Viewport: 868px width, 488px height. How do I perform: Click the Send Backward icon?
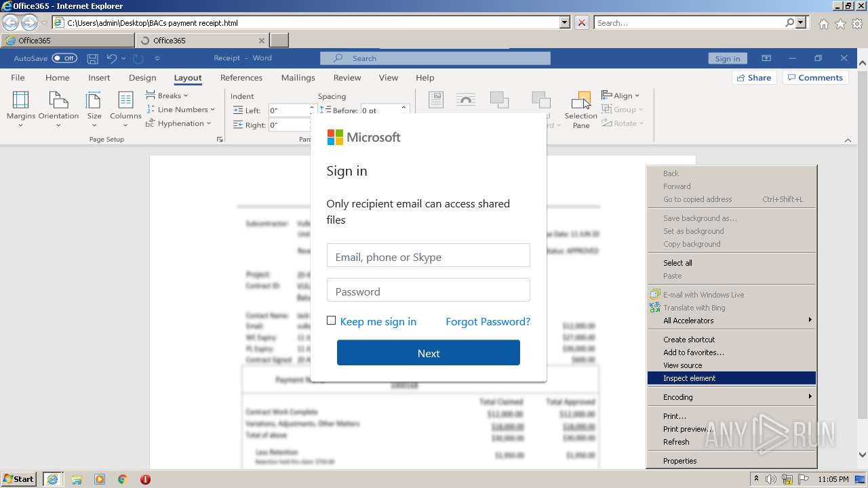[540, 100]
